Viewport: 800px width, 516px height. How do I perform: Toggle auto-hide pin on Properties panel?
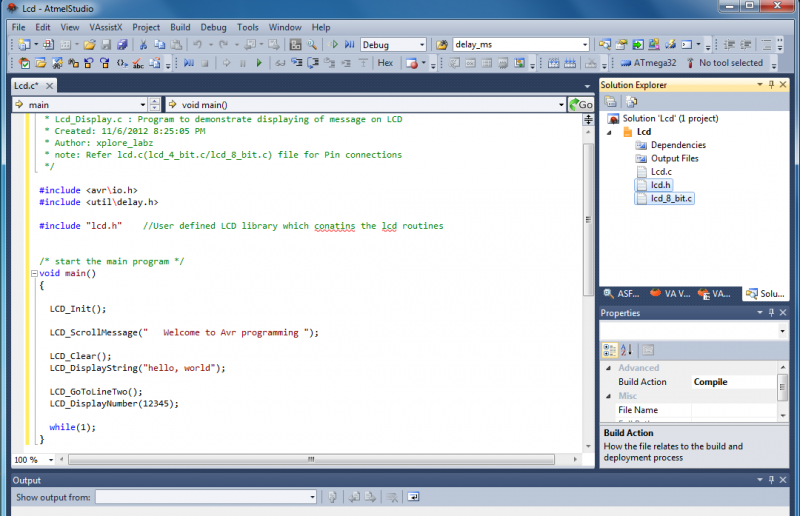pyautogui.click(x=771, y=313)
